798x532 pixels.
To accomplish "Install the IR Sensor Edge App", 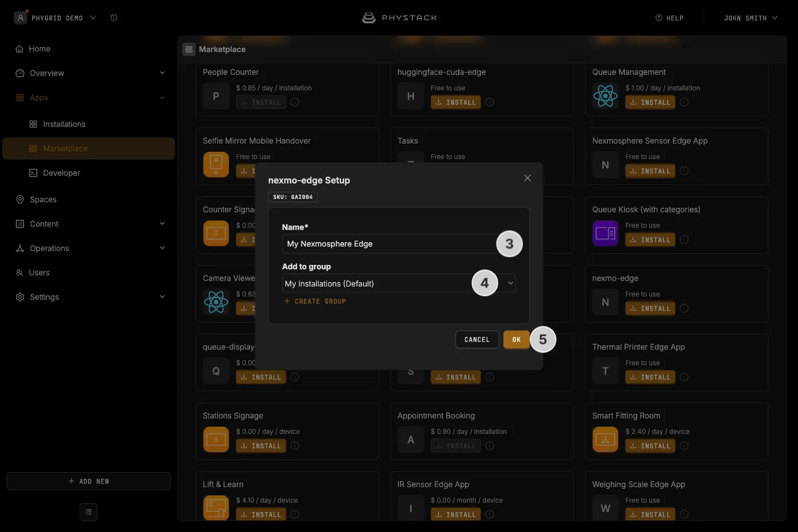I will 456,514.
